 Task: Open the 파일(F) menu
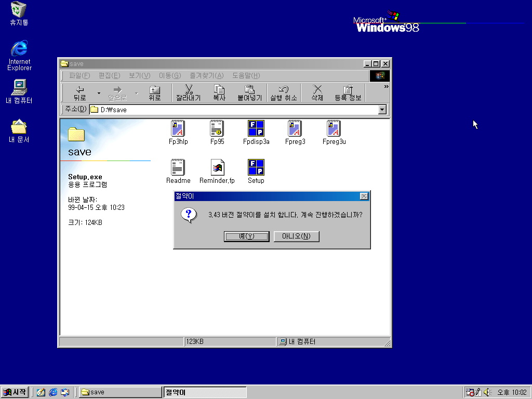pyautogui.click(x=79, y=76)
